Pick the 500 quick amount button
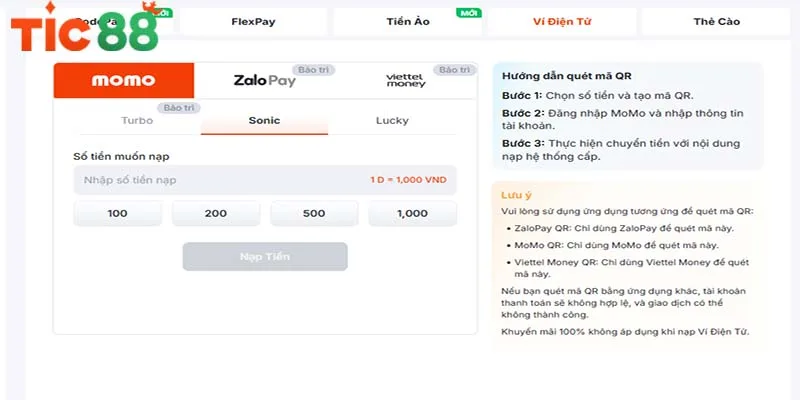This screenshot has height=400, width=800. [314, 214]
